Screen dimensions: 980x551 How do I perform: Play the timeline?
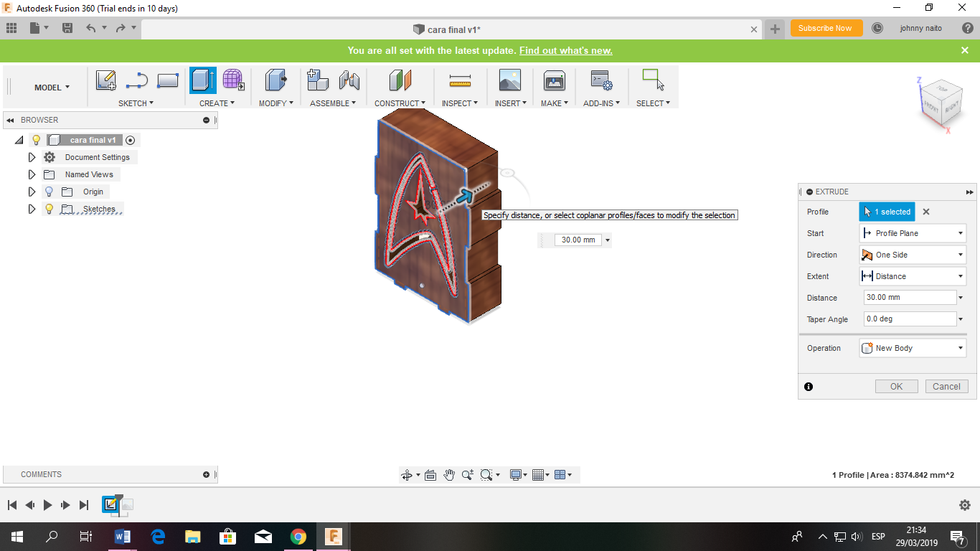[47, 505]
